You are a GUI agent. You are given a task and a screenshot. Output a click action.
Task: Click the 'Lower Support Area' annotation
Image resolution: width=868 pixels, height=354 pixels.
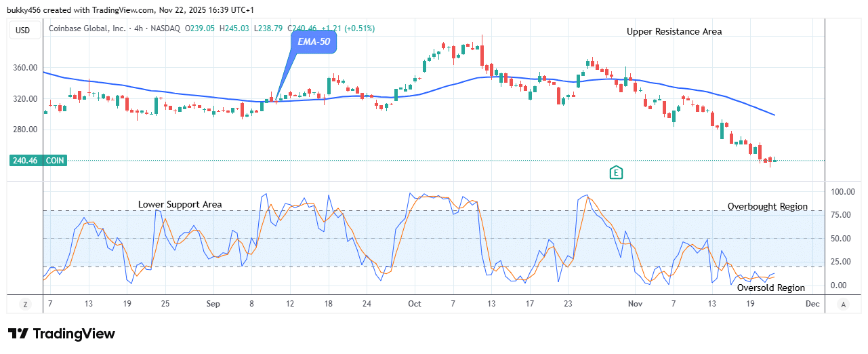click(180, 204)
